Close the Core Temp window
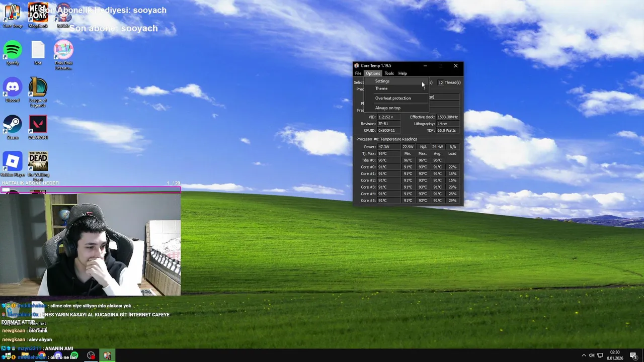644x362 pixels. pos(456,65)
